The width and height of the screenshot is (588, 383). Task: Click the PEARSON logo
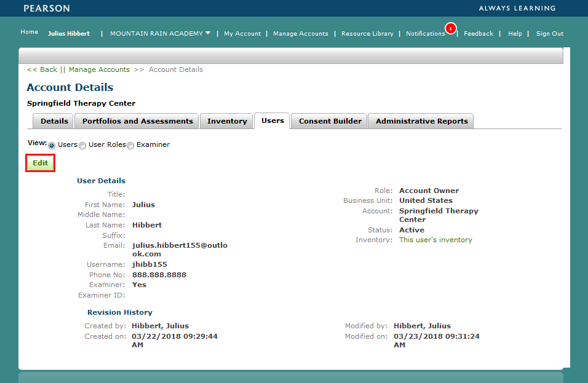(46, 9)
